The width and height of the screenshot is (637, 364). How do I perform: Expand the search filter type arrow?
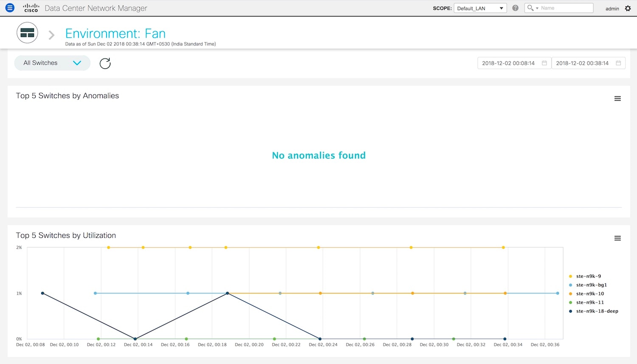pyautogui.click(x=537, y=8)
